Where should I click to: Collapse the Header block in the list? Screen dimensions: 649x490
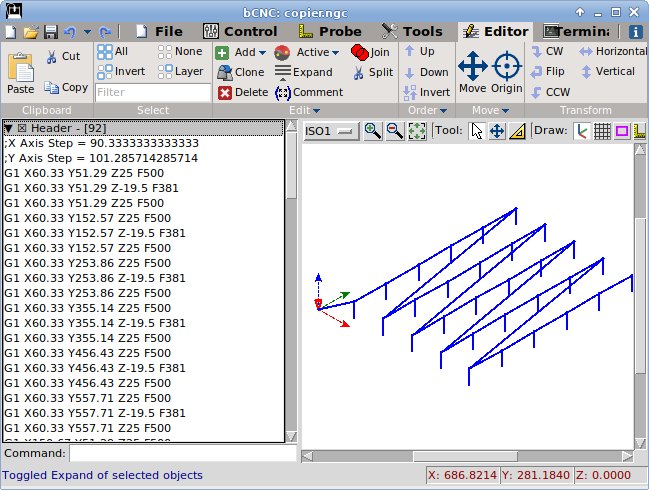click(9, 128)
